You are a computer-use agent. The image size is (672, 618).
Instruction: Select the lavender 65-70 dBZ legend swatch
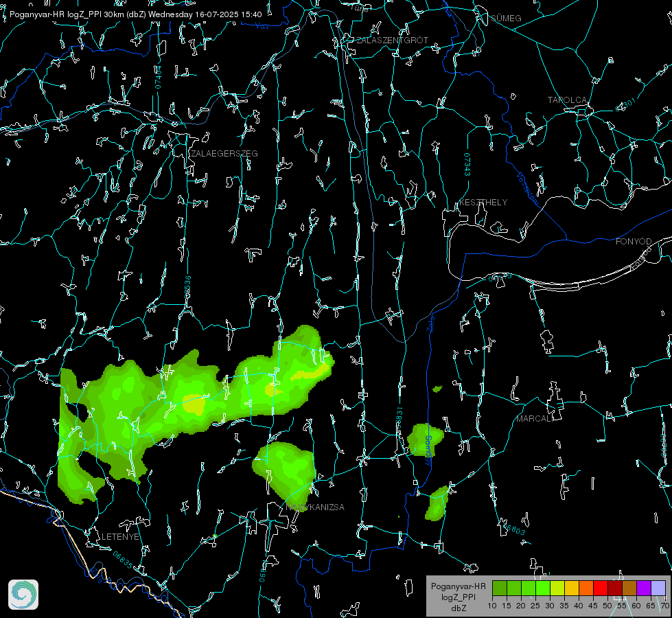point(658,588)
